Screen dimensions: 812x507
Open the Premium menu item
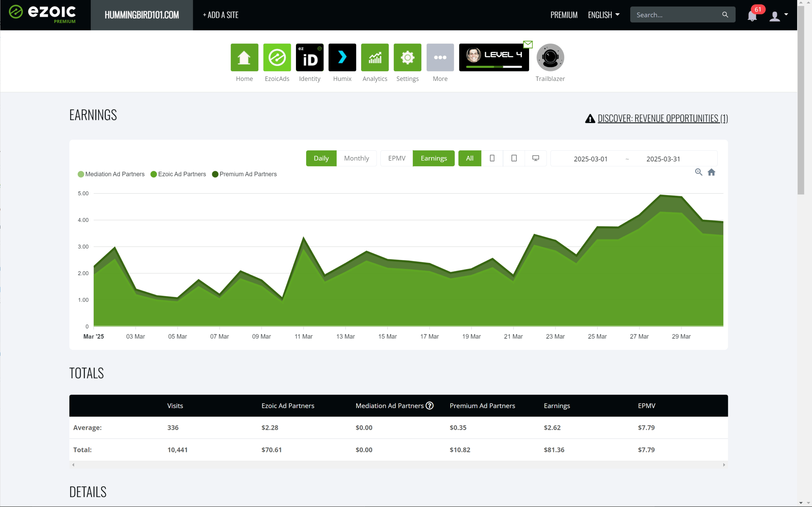[x=564, y=15]
